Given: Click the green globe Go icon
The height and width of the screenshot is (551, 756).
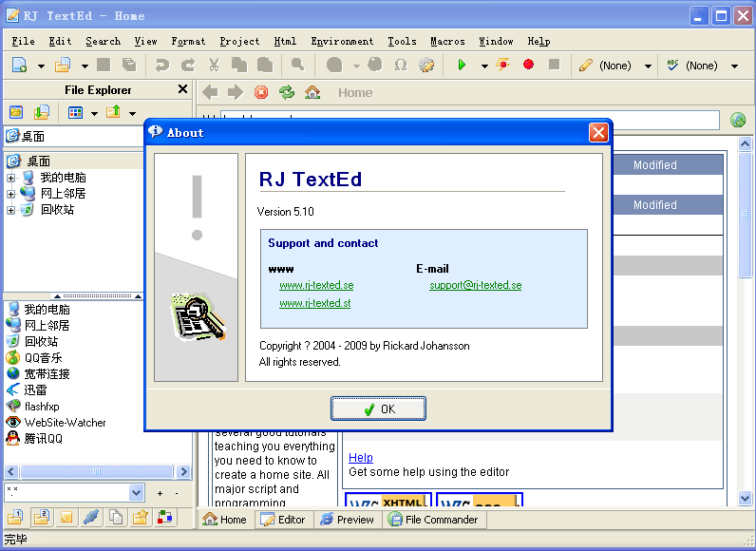Looking at the screenshot, I should pyautogui.click(x=738, y=120).
